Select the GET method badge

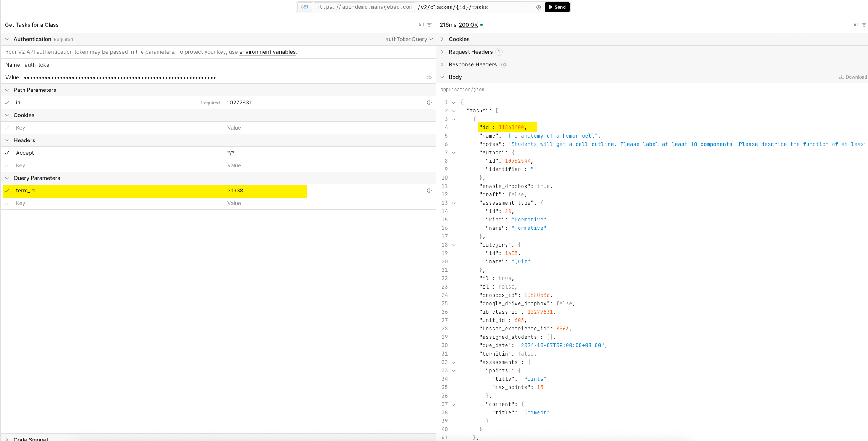tap(304, 7)
